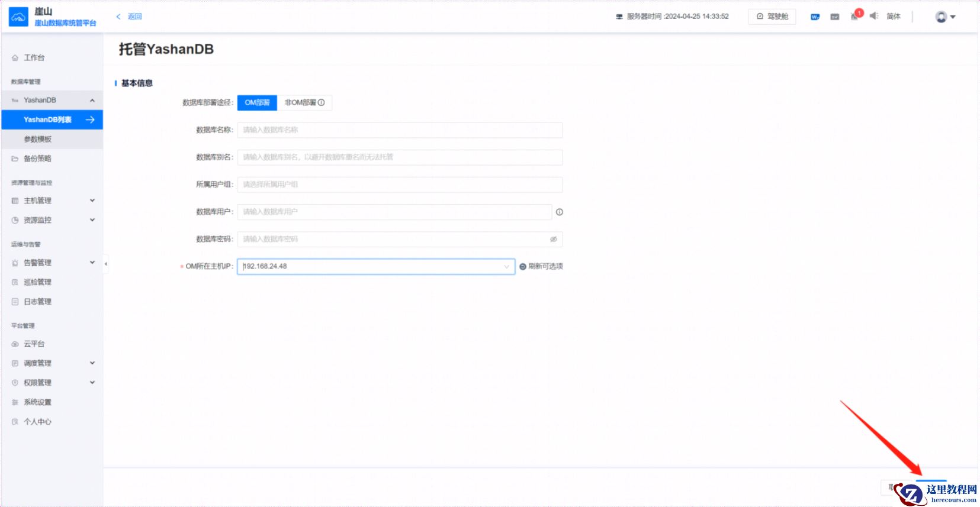Click 刷新可选项 to refresh options

click(541, 266)
